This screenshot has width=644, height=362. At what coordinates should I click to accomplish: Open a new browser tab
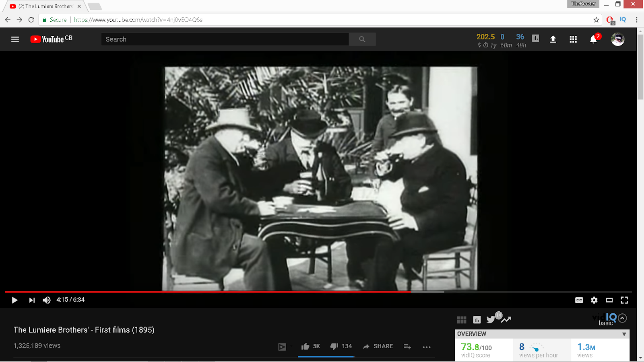coord(95,6)
